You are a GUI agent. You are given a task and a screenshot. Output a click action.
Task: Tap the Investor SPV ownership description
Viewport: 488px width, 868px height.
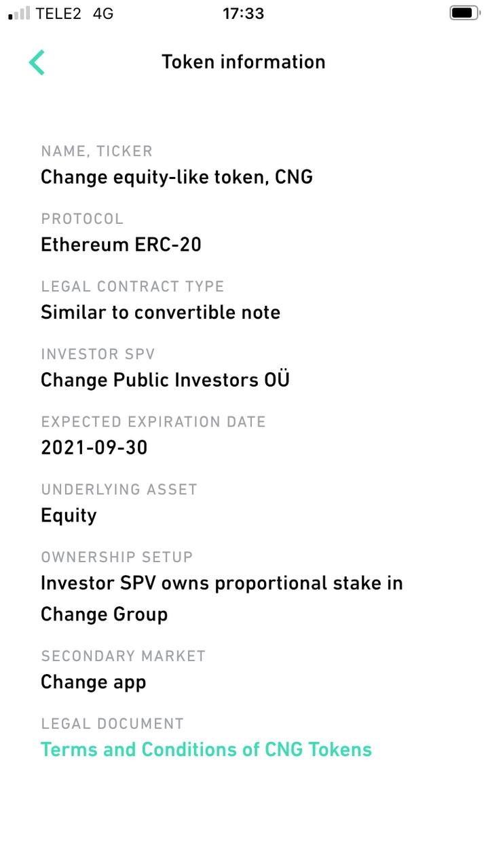(221, 598)
